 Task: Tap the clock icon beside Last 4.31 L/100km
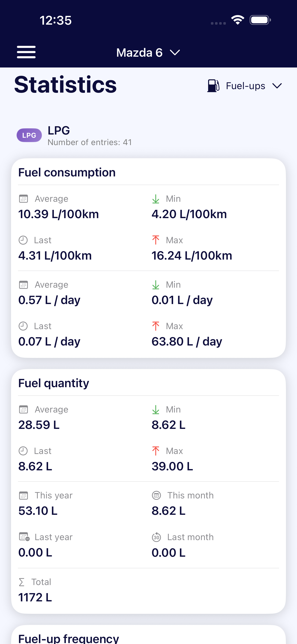click(x=23, y=240)
